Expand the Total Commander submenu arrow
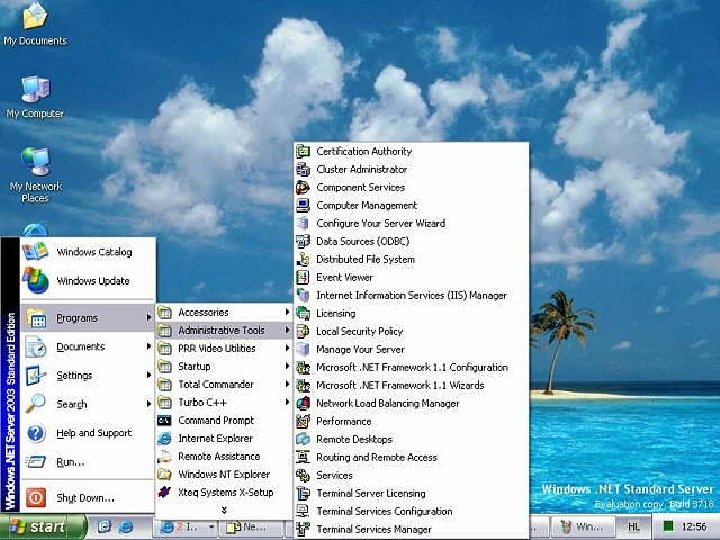Image resolution: width=720 pixels, height=540 pixels. (287, 384)
